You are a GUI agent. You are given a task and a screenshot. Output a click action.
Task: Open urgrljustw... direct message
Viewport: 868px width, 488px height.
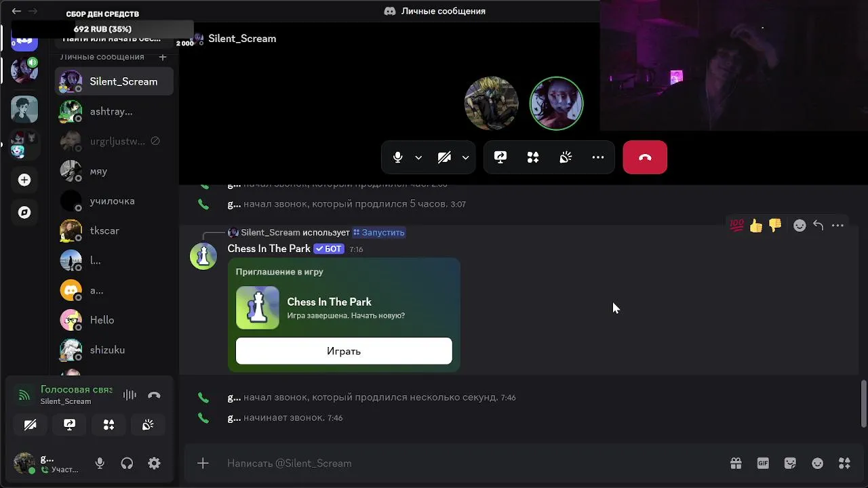114,141
